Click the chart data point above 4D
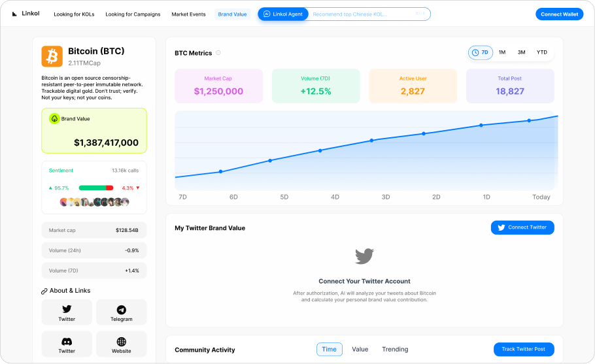595x364 pixels. point(320,151)
